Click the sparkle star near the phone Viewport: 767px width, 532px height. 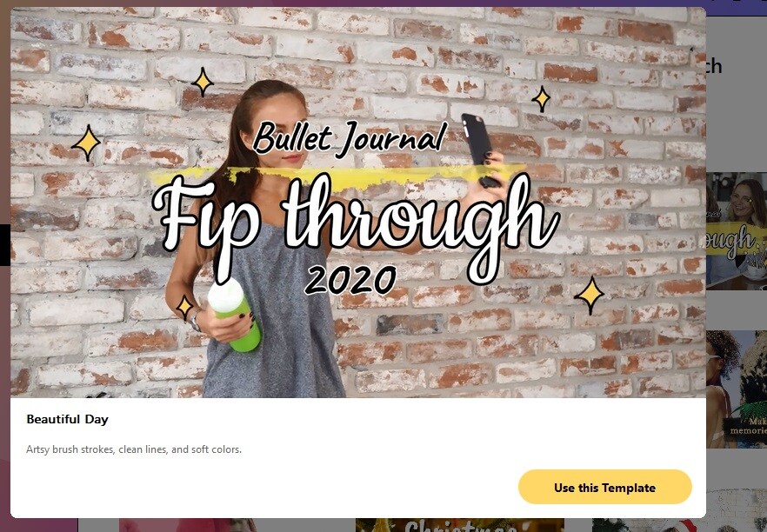click(541, 99)
